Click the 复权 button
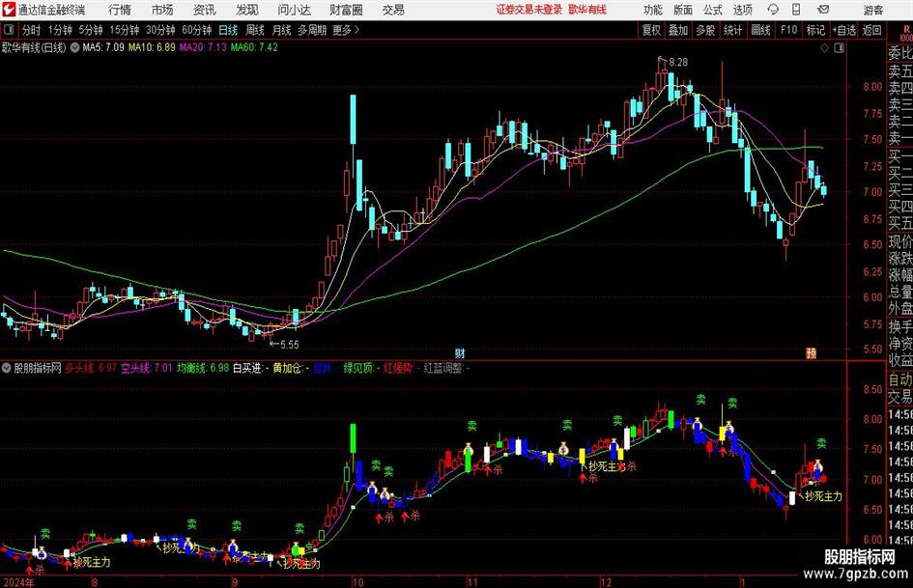Image resolution: width=913 pixels, height=588 pixels. pos(651,30)
